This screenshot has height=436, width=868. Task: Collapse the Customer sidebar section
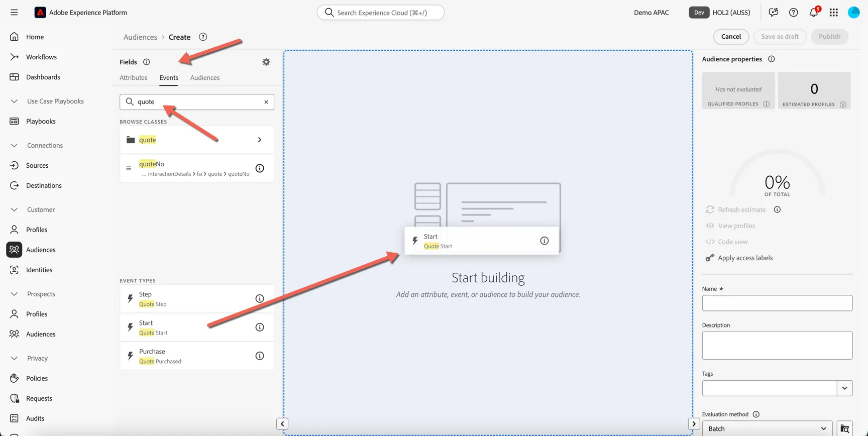pos(14,209)
